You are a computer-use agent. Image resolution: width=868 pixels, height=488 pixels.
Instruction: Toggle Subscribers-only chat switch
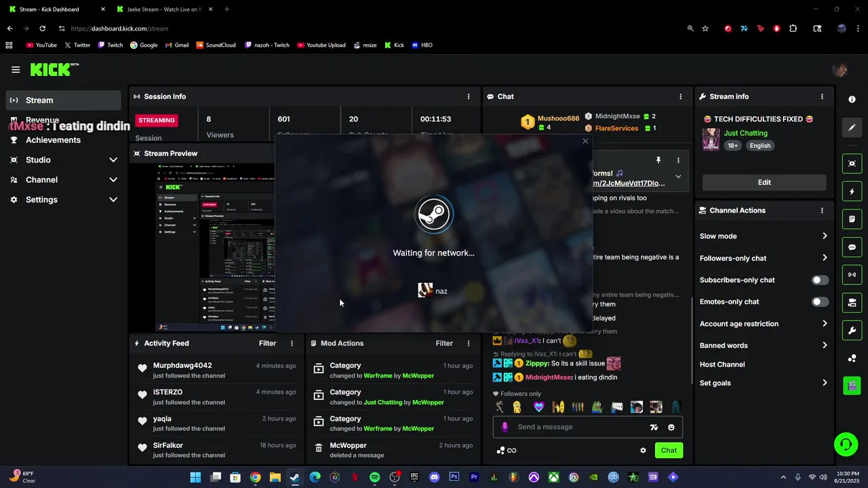coord(820,280)
